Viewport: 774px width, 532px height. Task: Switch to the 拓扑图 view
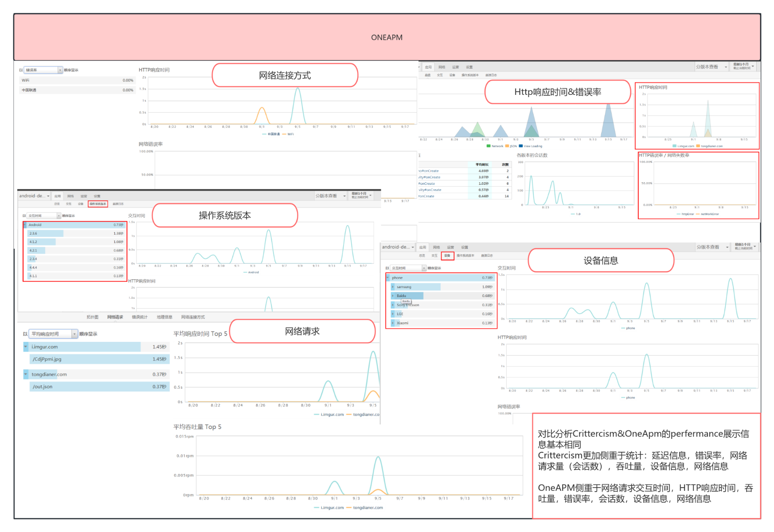pyautogui.click(x=93, y=317)
